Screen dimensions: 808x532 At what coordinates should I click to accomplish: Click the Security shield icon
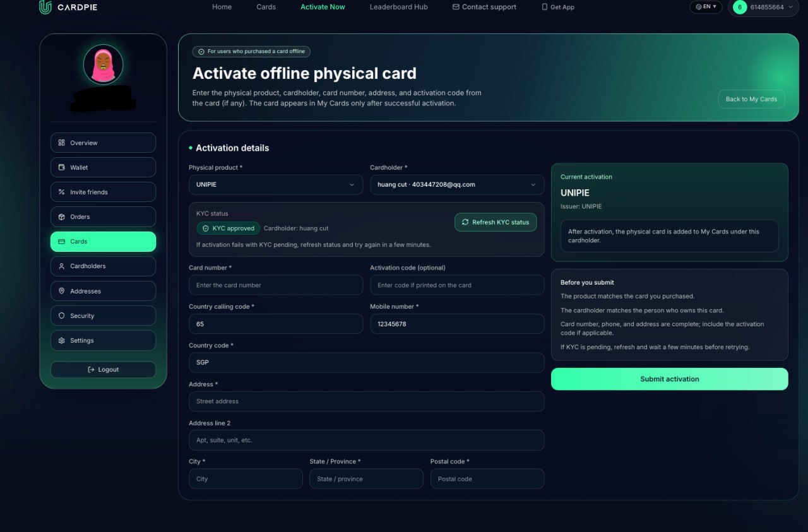[61, 316]
